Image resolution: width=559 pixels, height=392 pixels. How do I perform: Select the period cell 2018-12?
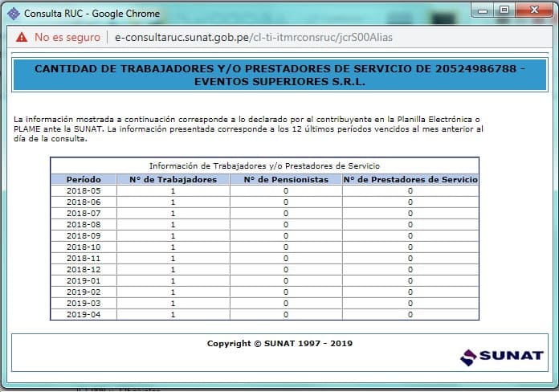pos(84,270)
